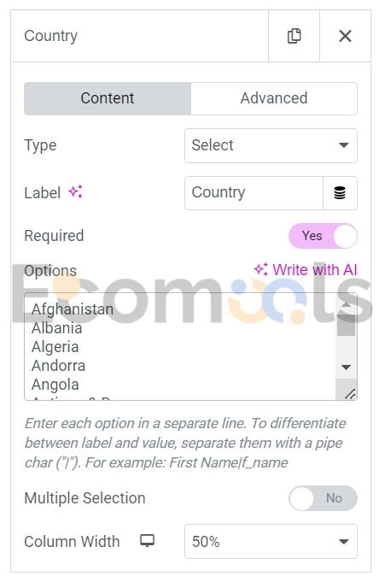
Task: Click the Algeria line in options
Action: click(55, 347)
